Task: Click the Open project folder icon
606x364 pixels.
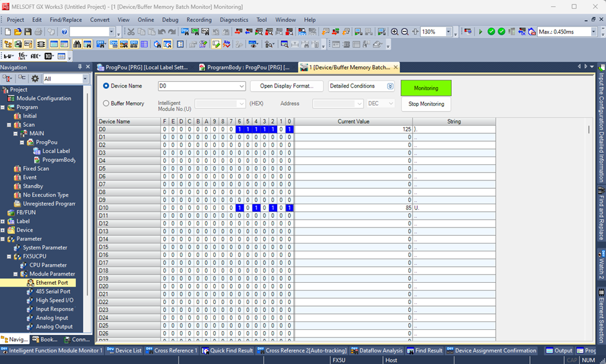Action: click(18, 32)
